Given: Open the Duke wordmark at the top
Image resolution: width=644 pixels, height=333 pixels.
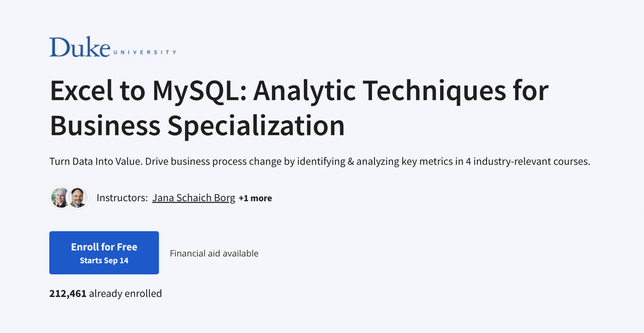Looking at the screenshot, I should (x=113, y=47).
